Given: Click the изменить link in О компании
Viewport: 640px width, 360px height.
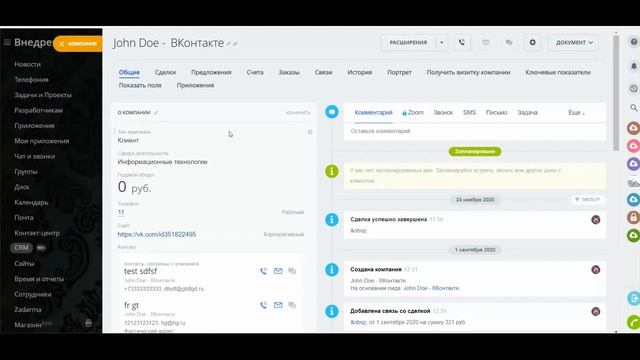Looking at the screenshot, I should coord(298,113).
